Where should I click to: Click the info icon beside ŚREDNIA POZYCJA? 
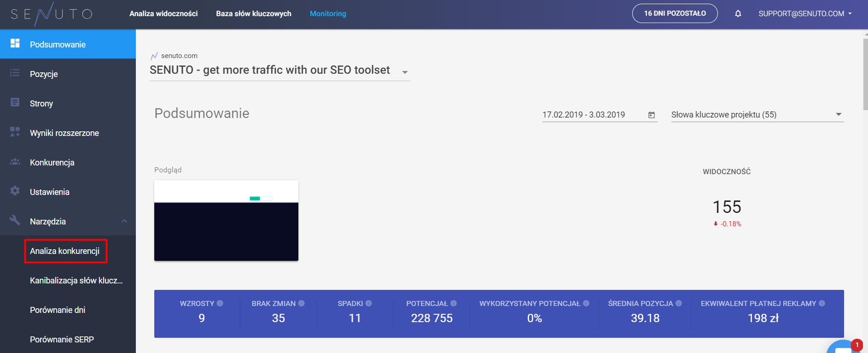point(679,303)
